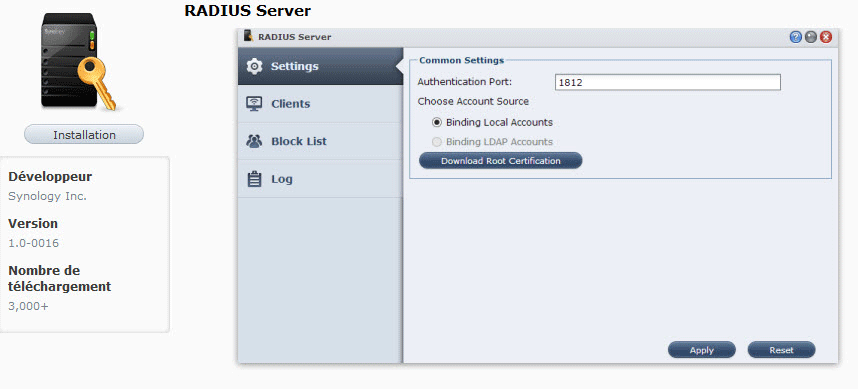858x389 pixels.
Task: Click the gray minimize icon in title bar
Action: click(x=811, y=37)
